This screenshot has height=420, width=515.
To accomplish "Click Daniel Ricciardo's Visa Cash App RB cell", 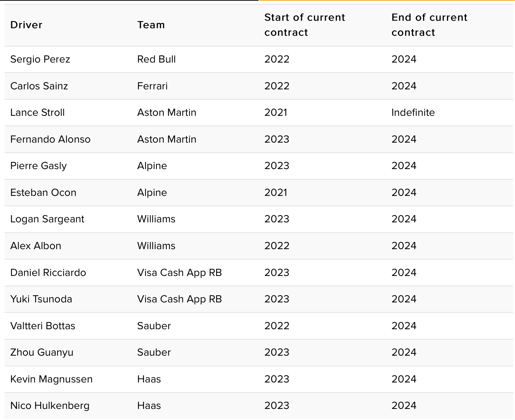I will coord(180,272).
